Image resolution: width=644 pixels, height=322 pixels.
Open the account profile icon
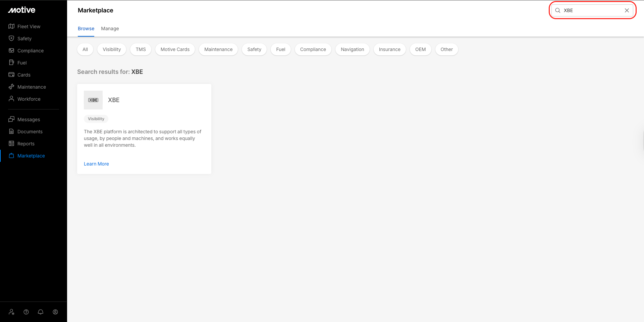(x=55, y=312)
